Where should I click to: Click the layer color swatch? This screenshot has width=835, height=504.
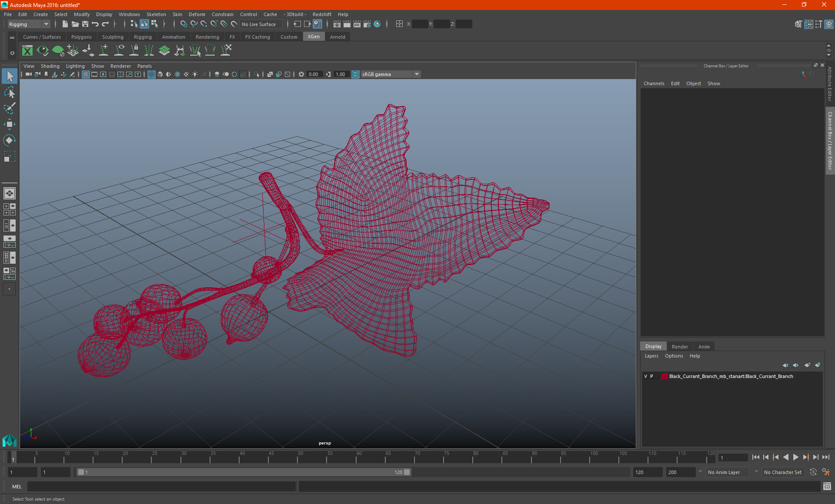pos(664,376)
